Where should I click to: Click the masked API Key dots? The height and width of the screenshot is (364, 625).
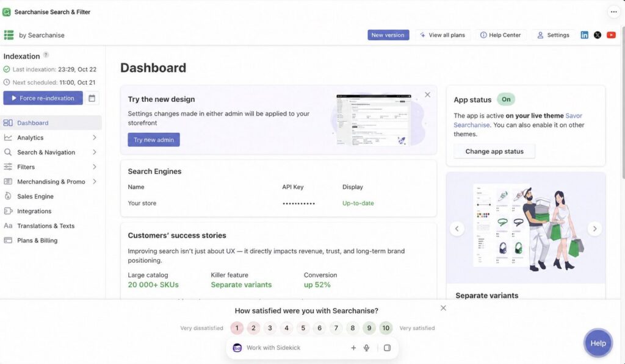click(298, 204)
